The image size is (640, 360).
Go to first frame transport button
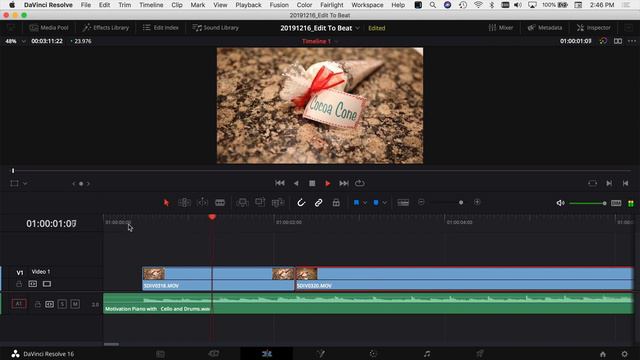[x=280, y=184]
